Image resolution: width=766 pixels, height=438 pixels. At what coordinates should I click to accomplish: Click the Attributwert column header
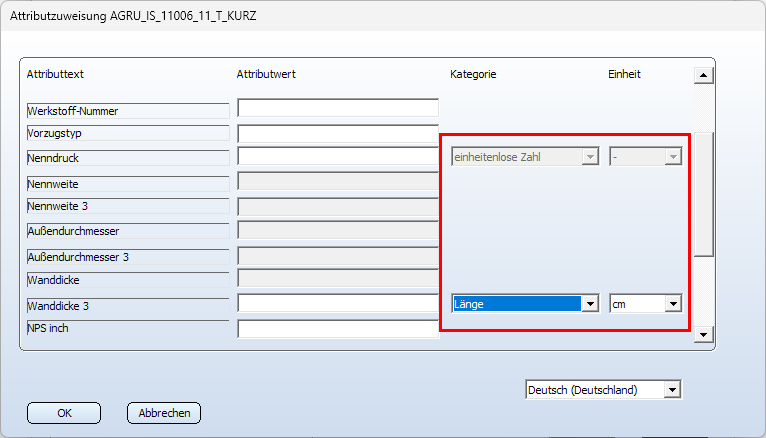(266, 74)
